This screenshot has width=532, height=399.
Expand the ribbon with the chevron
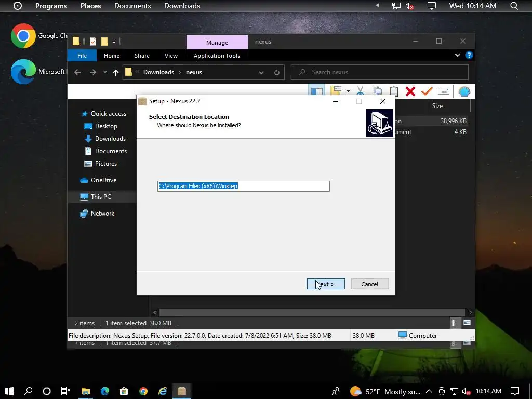coord(458,55)
